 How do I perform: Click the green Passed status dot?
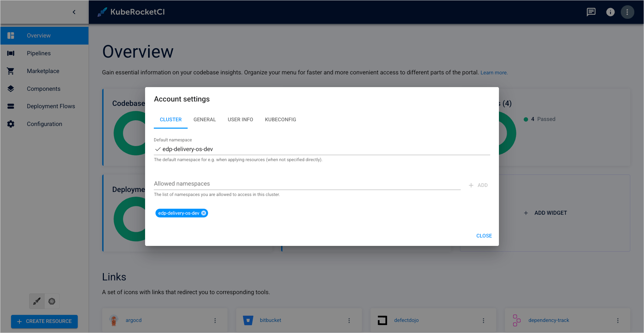(526, 119)
